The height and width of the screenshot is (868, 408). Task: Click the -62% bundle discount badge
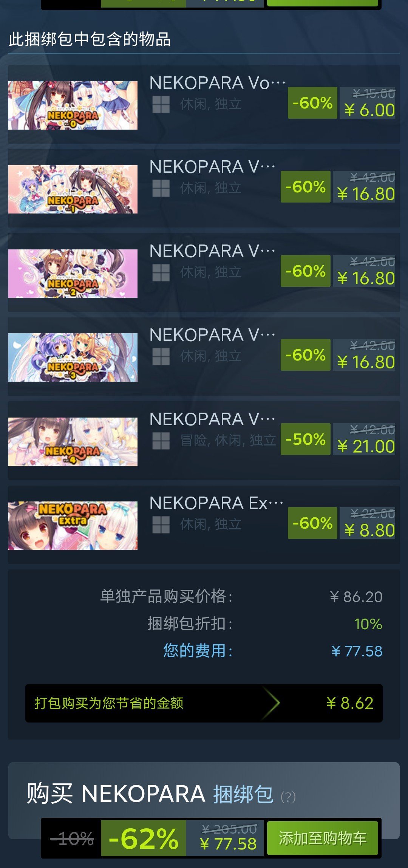[143, 838]
